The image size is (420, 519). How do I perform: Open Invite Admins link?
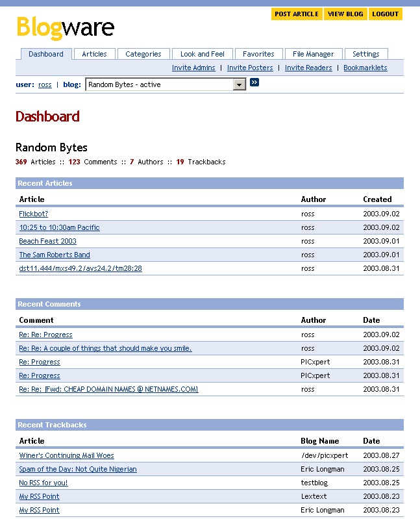pos(193,68)
